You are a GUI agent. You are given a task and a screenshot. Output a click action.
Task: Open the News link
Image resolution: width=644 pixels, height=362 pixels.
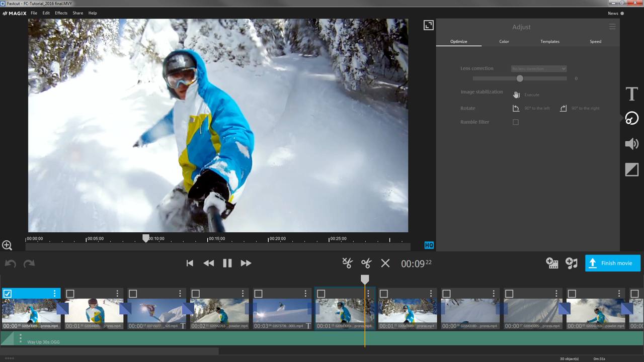613,14
